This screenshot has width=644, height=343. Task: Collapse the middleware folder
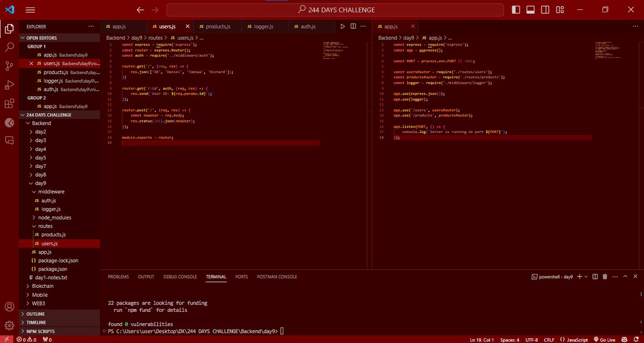point(59,192)
